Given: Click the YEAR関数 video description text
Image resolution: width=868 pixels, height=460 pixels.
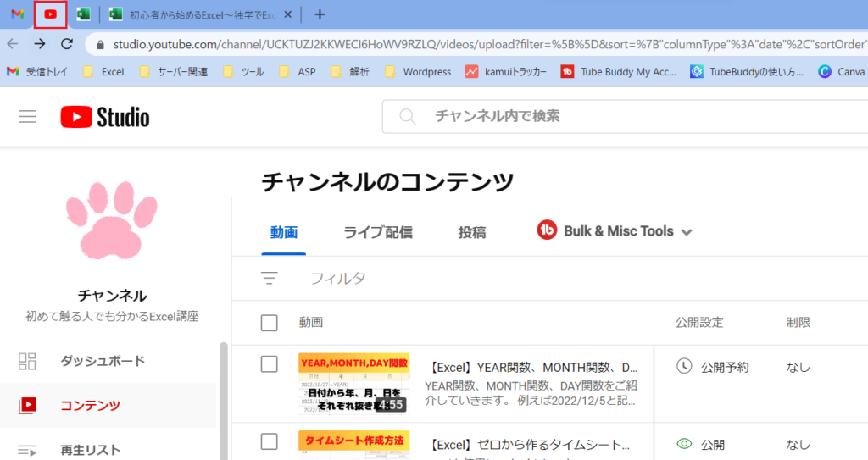Looking at the screenshot, I should click(x=531, y=393).
